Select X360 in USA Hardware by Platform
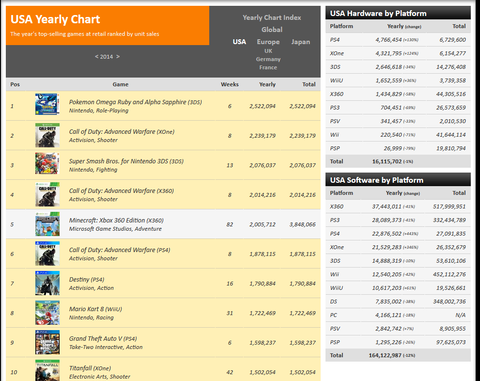Image resolution: width=480 pixels, height=381 pixels. (337, 94)
